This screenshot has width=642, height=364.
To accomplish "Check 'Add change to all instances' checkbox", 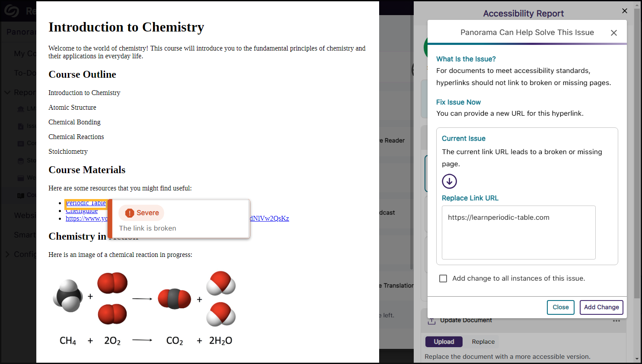I will (443, 279).
